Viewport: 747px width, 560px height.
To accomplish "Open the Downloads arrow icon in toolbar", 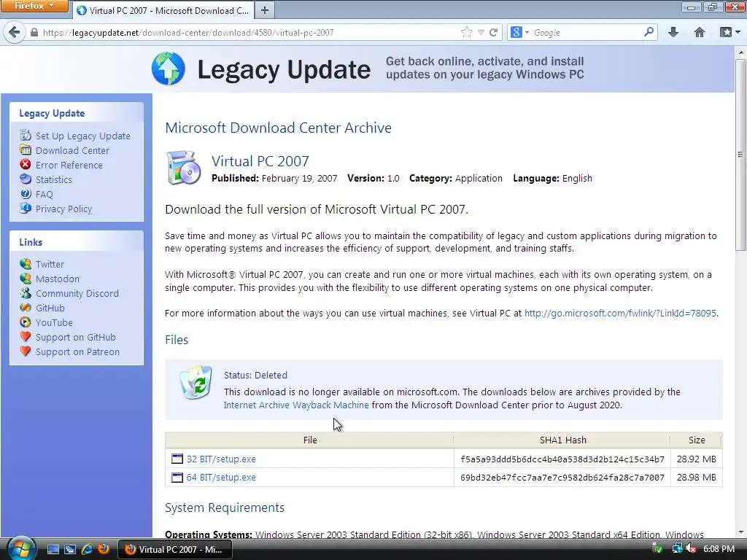I will 673,32.
